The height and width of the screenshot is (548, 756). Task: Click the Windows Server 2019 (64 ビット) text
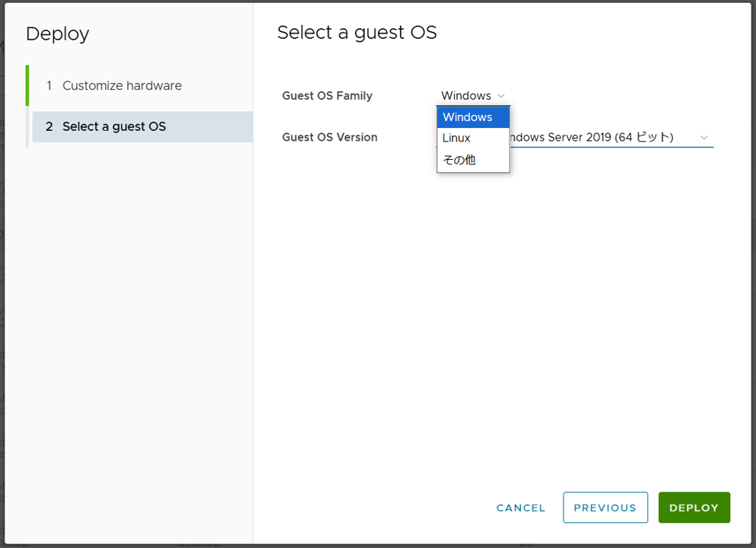[593, 138]
